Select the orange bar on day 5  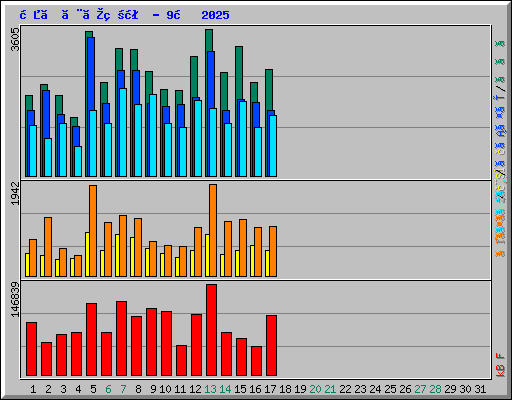coord(93,231)
